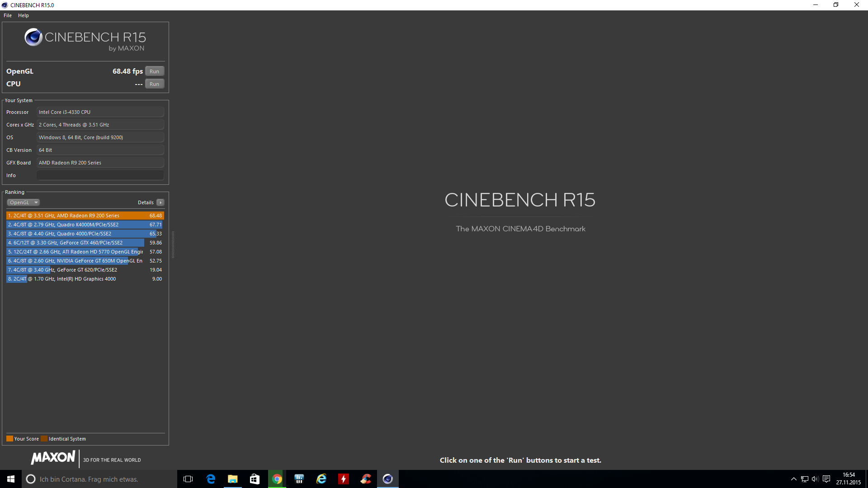The width and height of the screenshot is (868, 488).
Task: Click the Processor field showing Intel Core i3-4330
Action: [x=100, y=112]
